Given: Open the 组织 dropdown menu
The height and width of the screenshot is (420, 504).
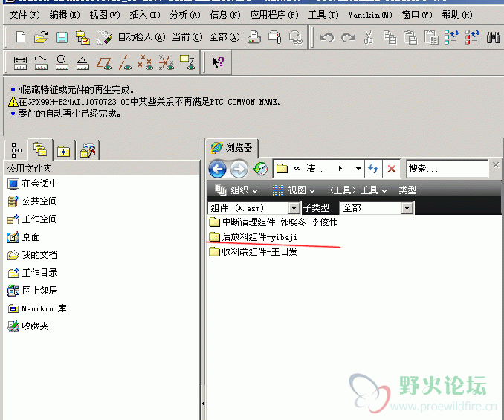Looking at the screenshot, I should pos(236,190).
